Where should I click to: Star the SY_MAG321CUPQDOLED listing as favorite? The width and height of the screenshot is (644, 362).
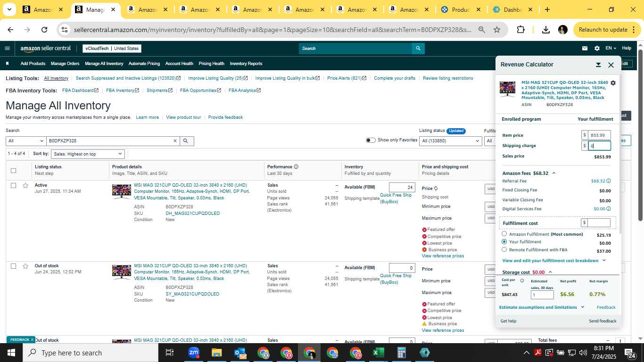click(x=25, y=266)
